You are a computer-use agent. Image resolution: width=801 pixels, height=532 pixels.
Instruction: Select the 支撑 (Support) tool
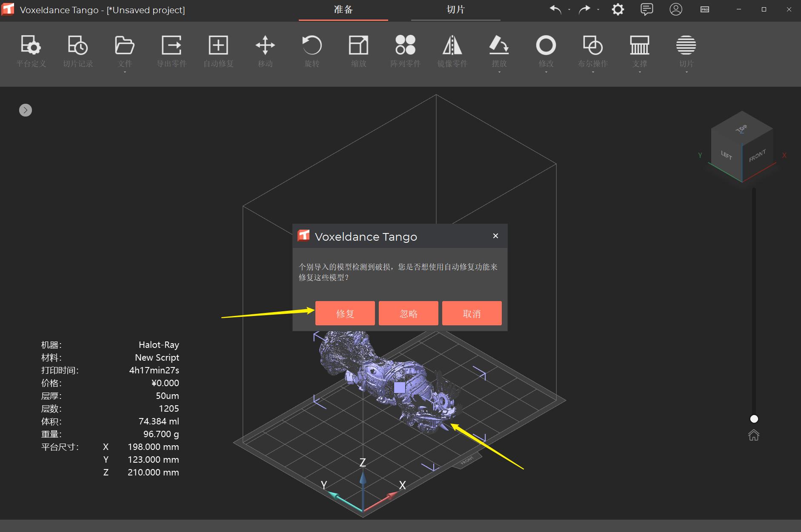640,51
